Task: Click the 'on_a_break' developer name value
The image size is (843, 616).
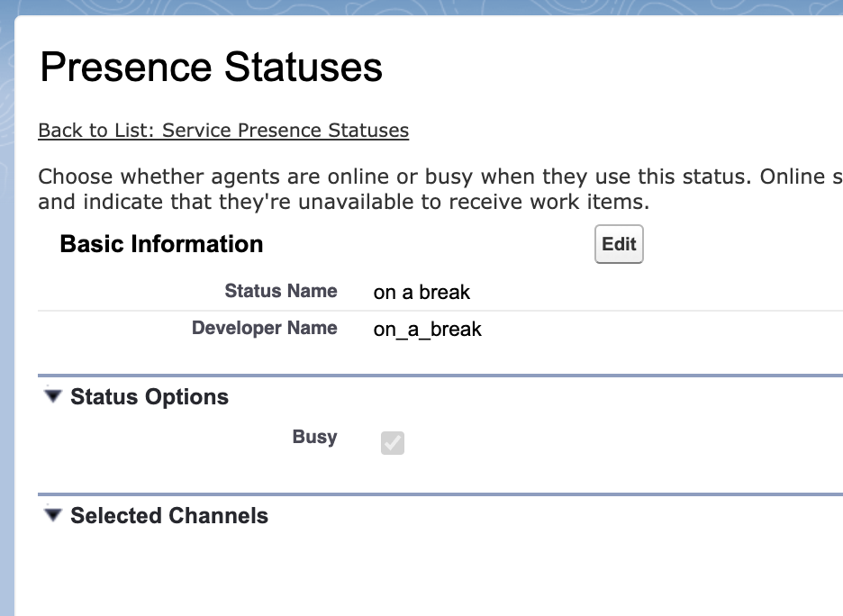Action: tap(428, 329)
